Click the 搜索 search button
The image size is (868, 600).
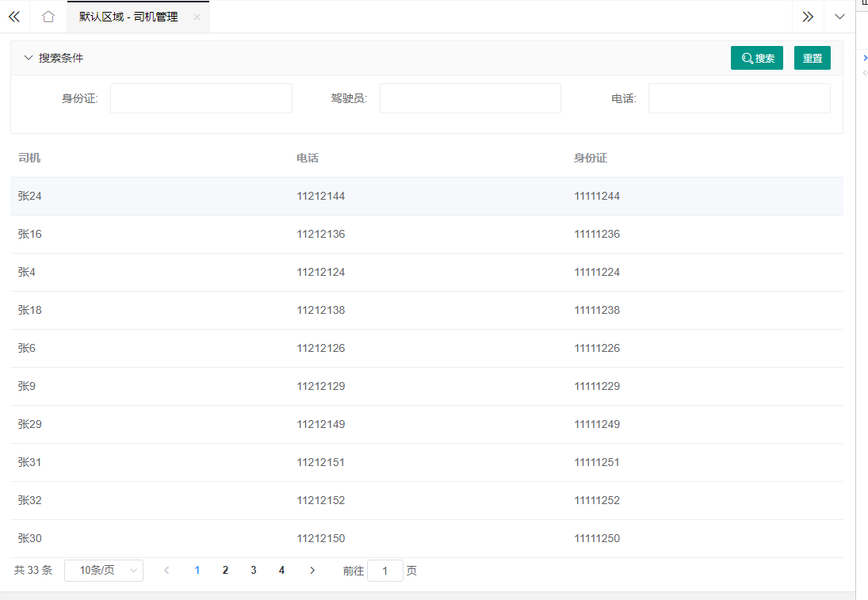point(756,57)
